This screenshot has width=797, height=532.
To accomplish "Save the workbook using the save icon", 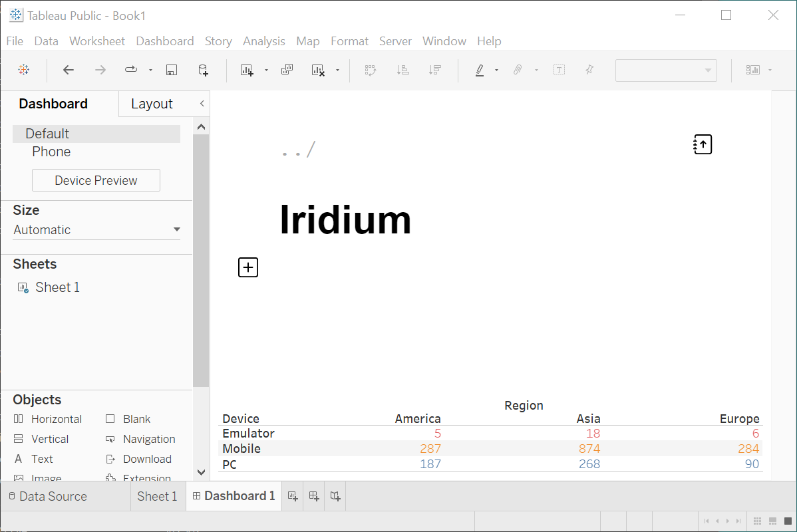I will pos(172,69).
